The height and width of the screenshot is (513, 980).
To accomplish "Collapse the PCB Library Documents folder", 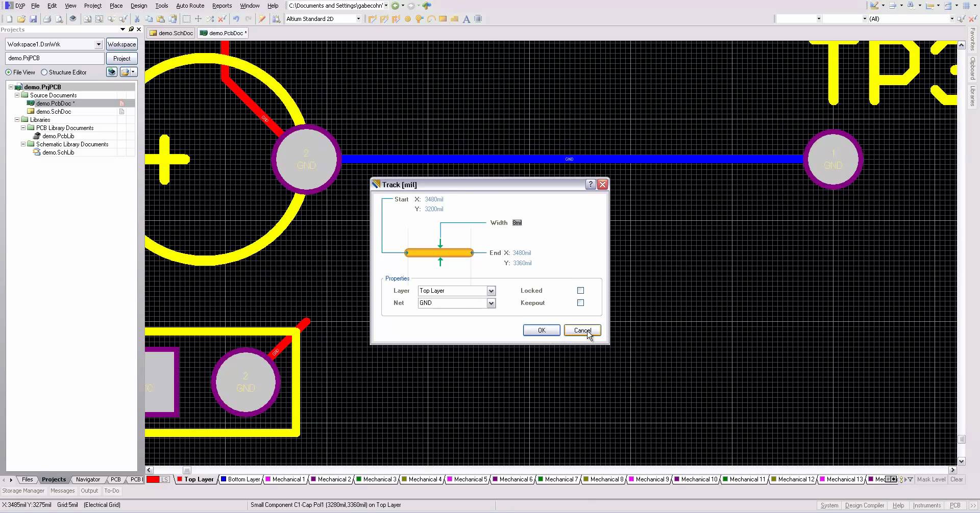I will point(23,128).
